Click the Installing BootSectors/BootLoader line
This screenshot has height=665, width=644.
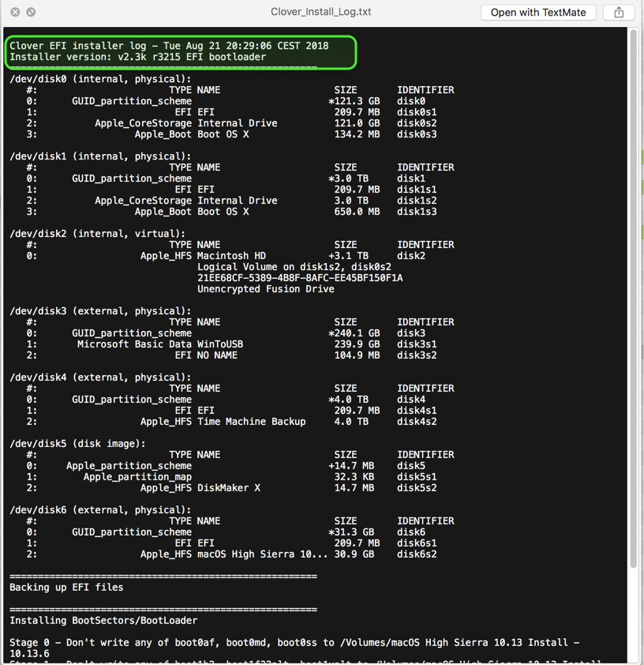103,621
